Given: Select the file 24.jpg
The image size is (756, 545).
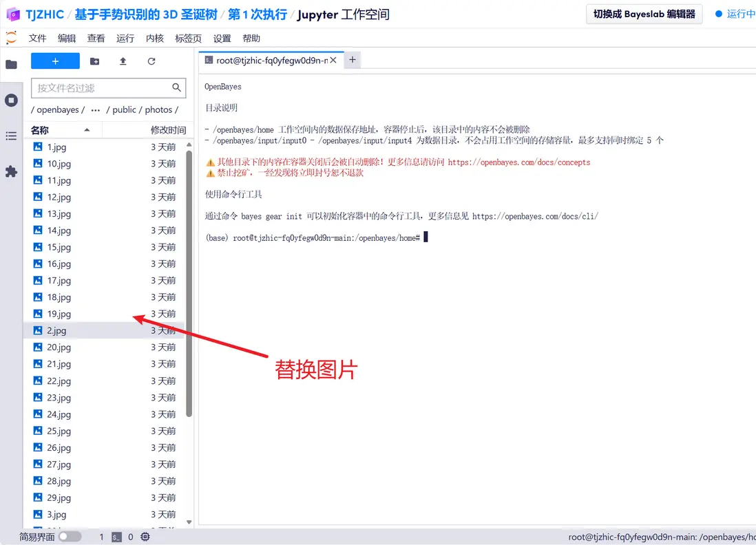Looking at the screenshot, I should (104, 414).
